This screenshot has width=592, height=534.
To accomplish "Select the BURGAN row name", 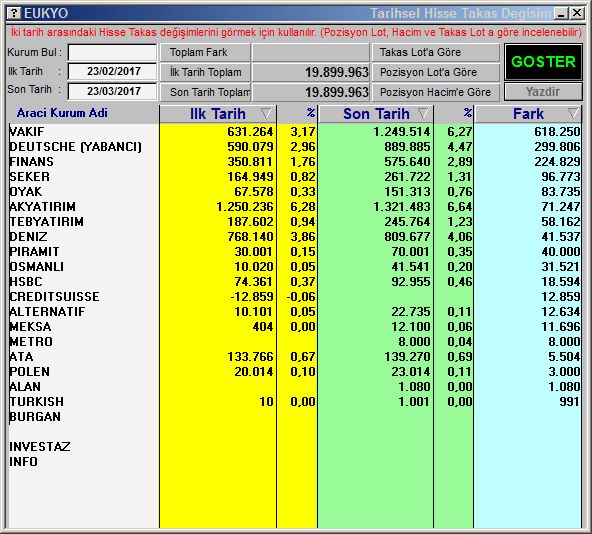I will pos(35,417).
